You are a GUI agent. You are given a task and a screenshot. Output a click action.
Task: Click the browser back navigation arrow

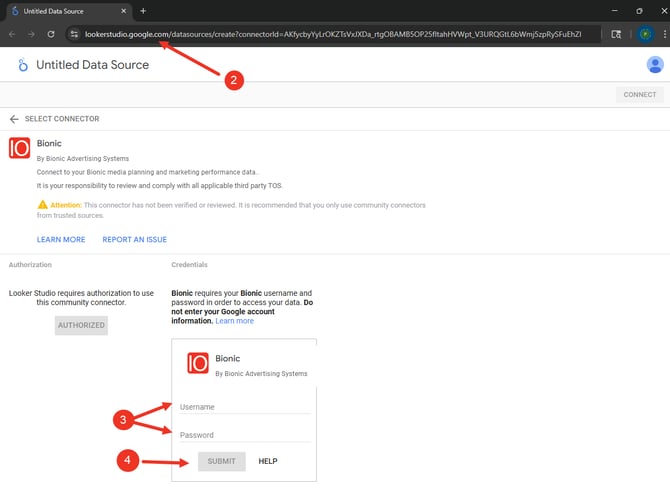pyautogui.click(x=12, y=34)
